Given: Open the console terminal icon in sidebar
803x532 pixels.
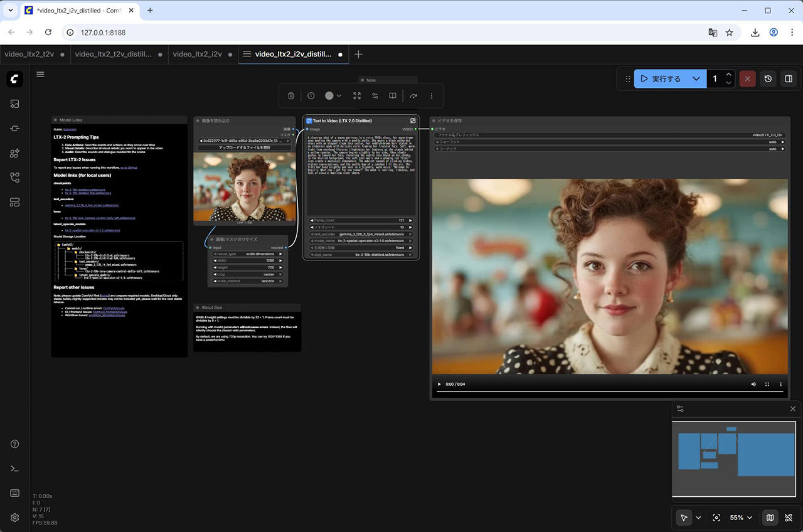Looking at the screenshot, I should [x=15, y=469].
